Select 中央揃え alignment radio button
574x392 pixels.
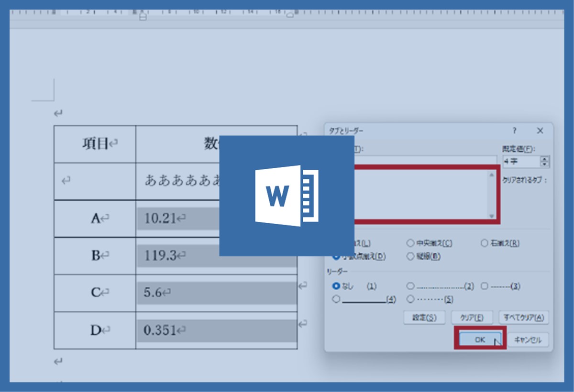coord(410,243)
